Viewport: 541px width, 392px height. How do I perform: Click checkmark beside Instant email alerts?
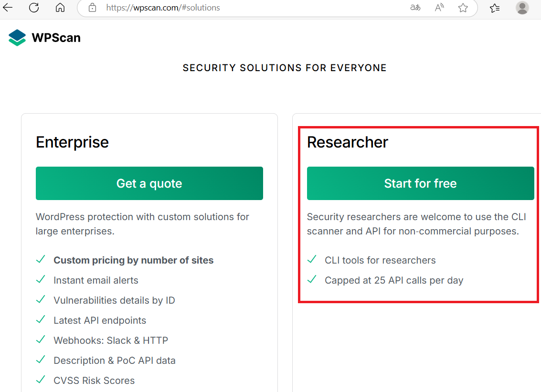coord(41,280)
